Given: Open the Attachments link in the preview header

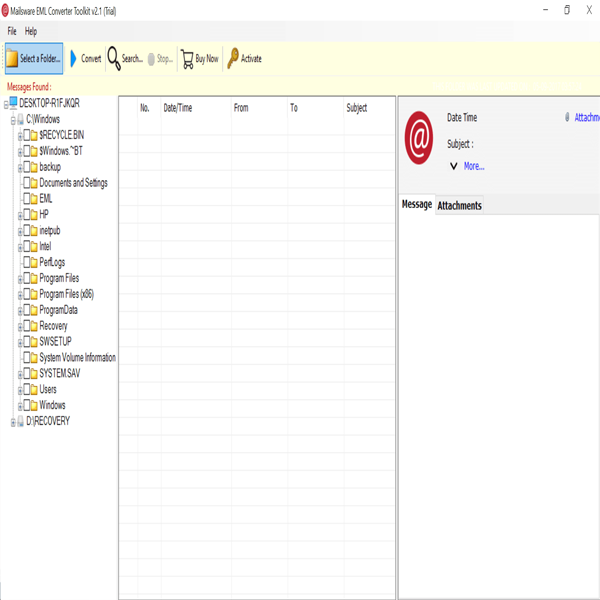Looking at the screenshot, I should click(x=587, y=117).
